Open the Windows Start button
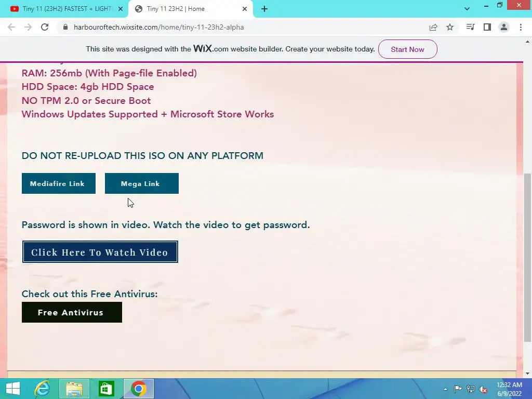This screenshot has width=532, height=399. pos(13,389)
